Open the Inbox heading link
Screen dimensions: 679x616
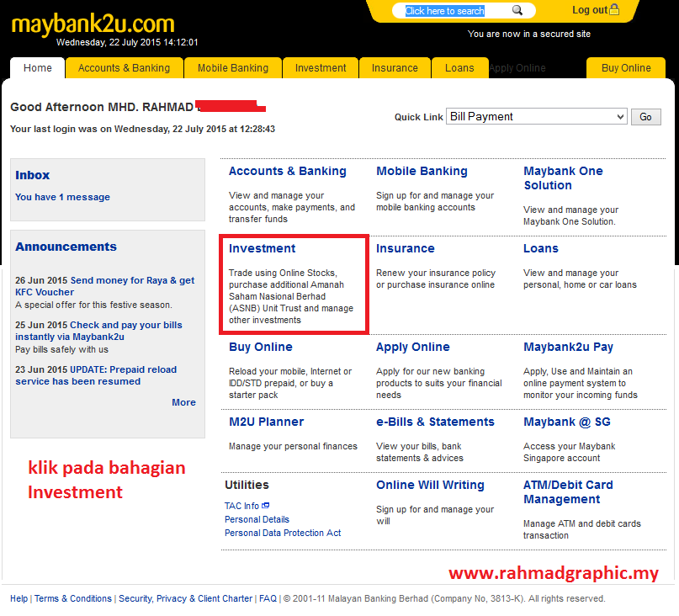click(x=33, y=175)
